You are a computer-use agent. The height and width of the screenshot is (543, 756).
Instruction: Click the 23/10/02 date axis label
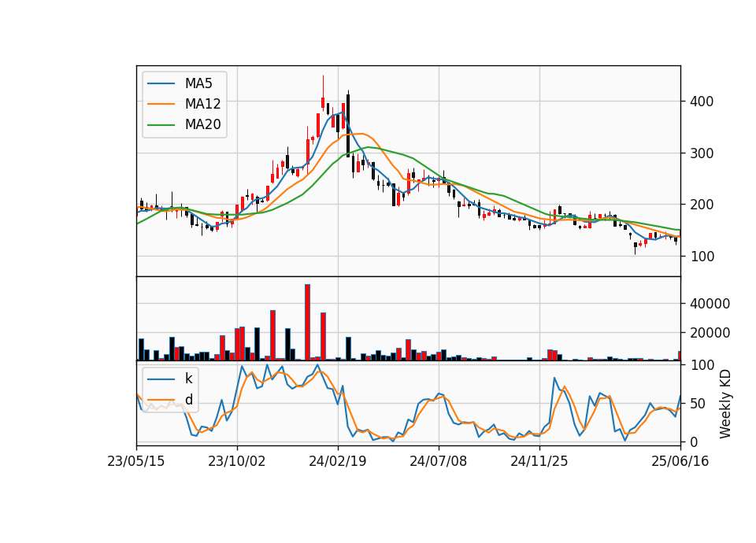[237, 461]
